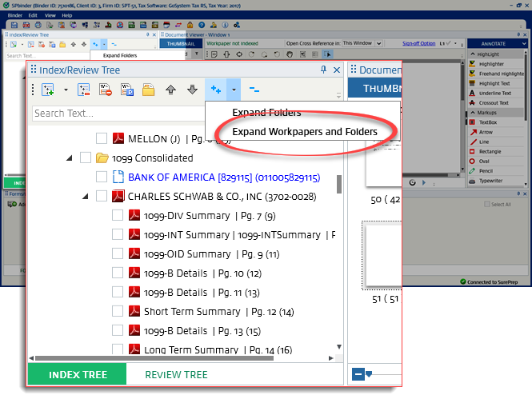
Task: Open the Binder menu
Action: [15, 15]
